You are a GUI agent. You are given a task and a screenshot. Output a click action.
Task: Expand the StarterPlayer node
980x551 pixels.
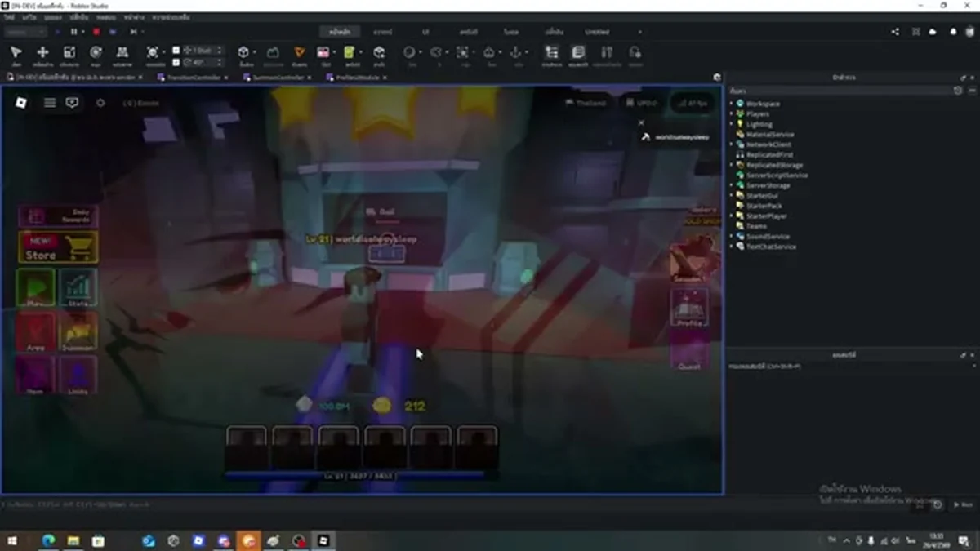(732, 216)
